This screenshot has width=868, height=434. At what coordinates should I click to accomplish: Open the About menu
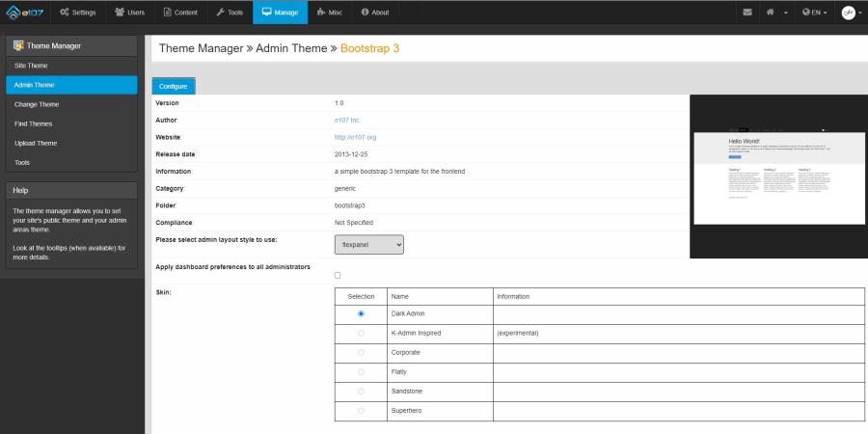[x=375, y=13]
